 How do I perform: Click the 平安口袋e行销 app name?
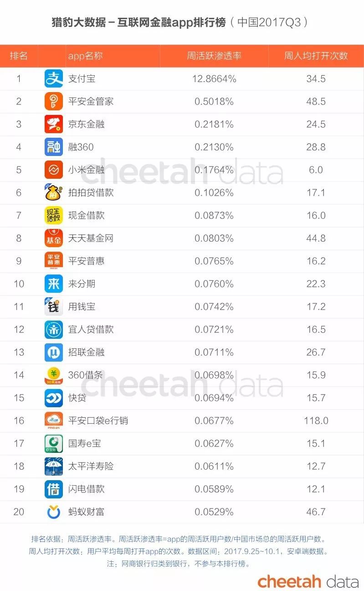coord(98,420)
